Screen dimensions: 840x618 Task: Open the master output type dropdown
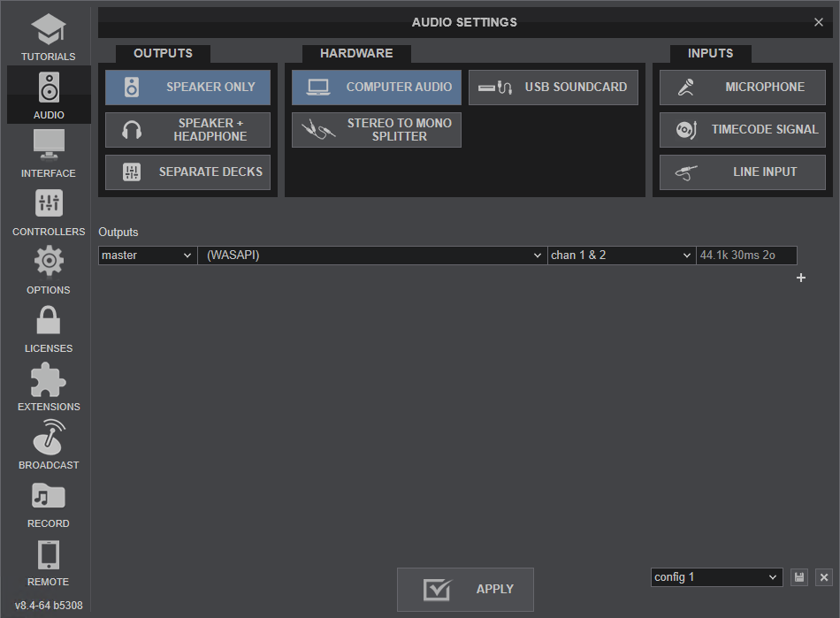point(148,256)
